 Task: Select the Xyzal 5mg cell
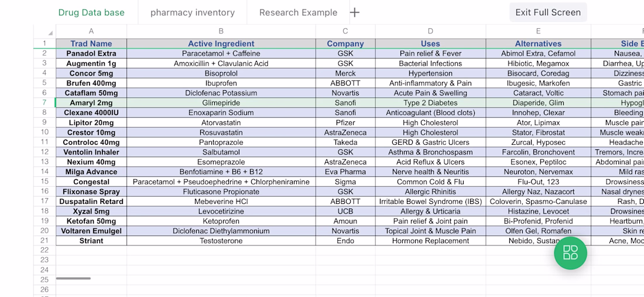click(91, 211)
